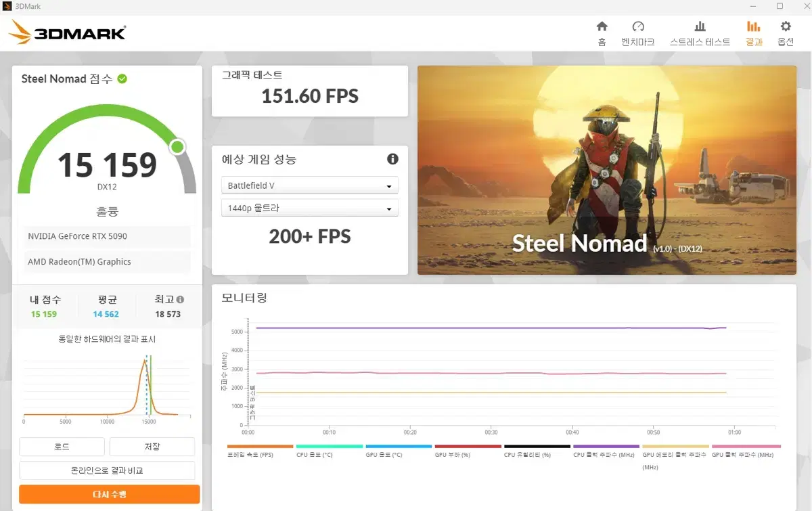The height and width of the screenshot is (511, 812).
Task: Click the score 15 159 on gauge
Action: [x=107, y=164]
